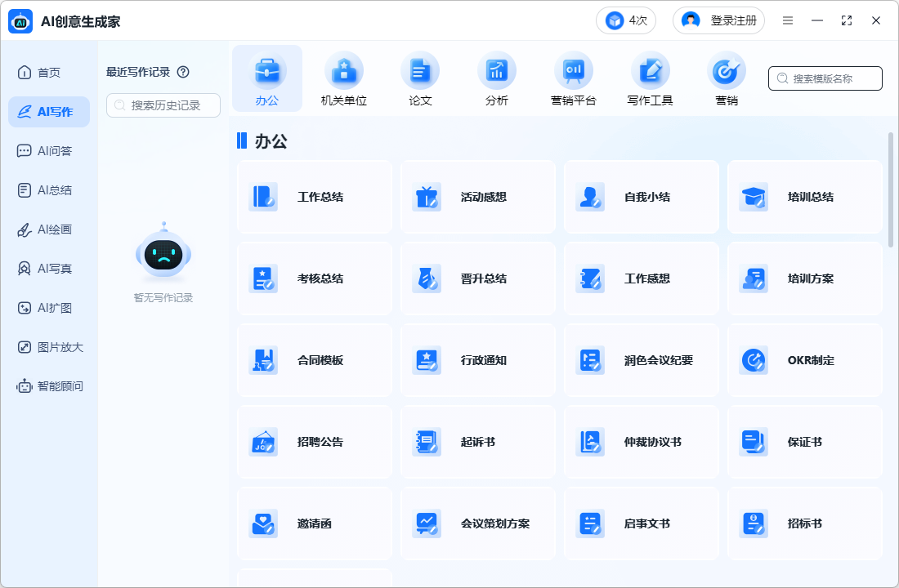Screen dimensions: 899x588
Task: Select the OKR制定 template icon
Action: 754,360
